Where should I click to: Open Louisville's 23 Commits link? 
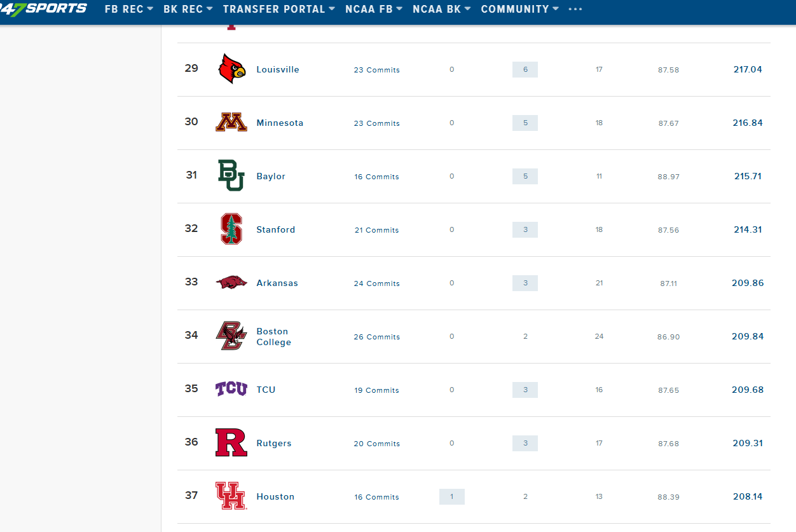377,70
